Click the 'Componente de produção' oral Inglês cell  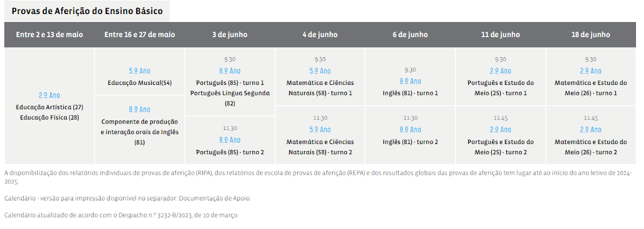pyautogui.click(x=139, y=122)
